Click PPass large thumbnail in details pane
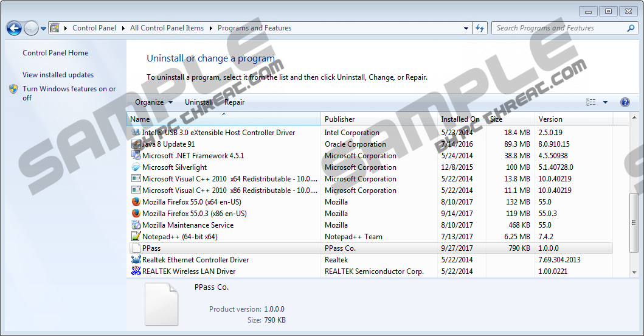Viewport: 644px width, 336px height. [161, 304]
